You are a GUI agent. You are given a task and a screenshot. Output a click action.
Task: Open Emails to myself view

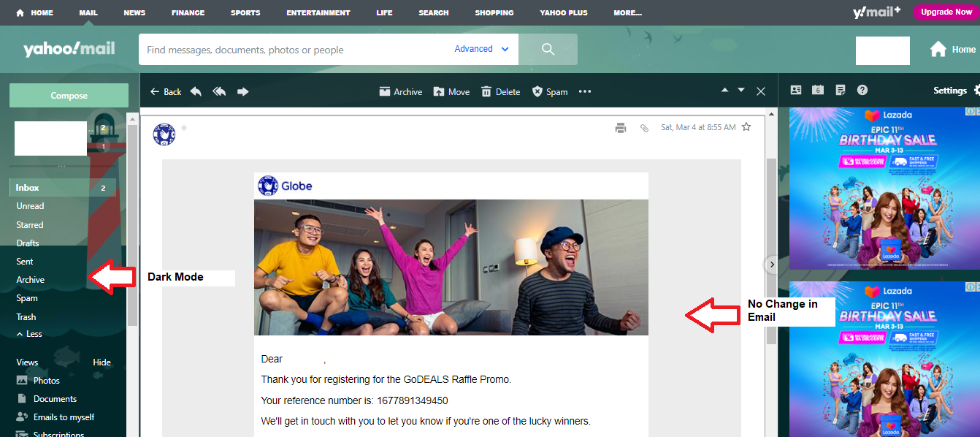pos(55,417)
